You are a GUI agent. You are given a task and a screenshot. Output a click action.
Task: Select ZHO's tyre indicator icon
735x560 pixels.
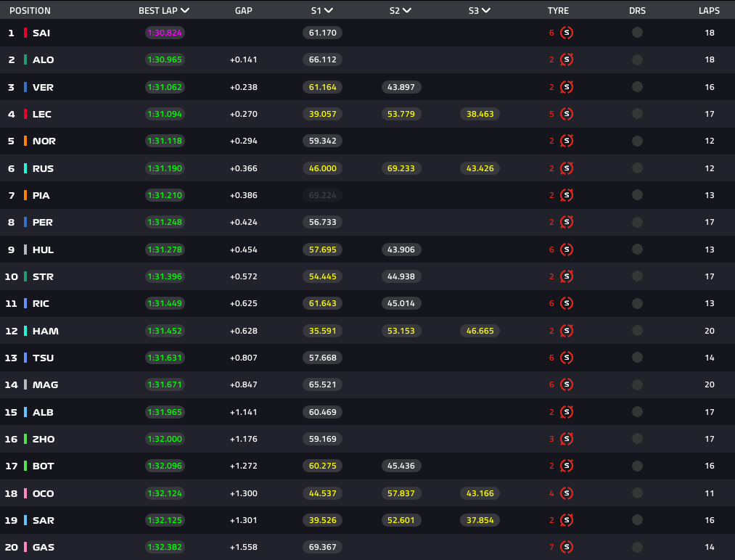pos(567,439)
